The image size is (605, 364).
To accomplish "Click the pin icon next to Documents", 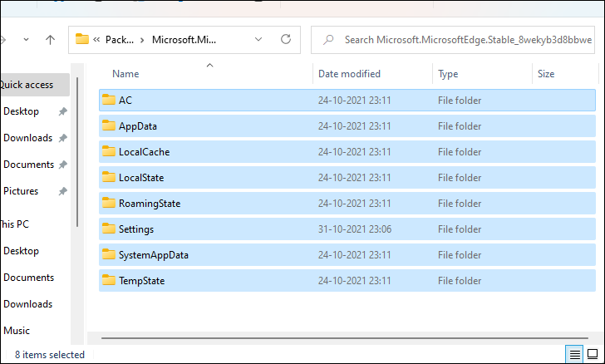I will [x=63, y=165].
